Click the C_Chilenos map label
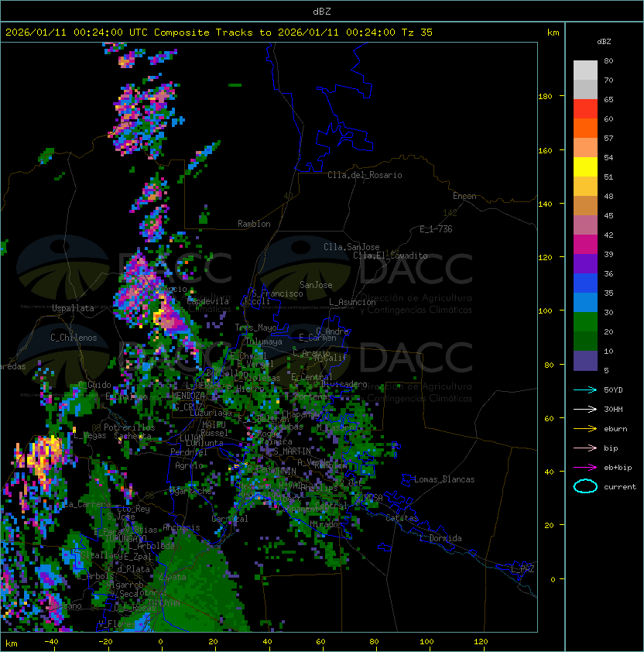 74,338
